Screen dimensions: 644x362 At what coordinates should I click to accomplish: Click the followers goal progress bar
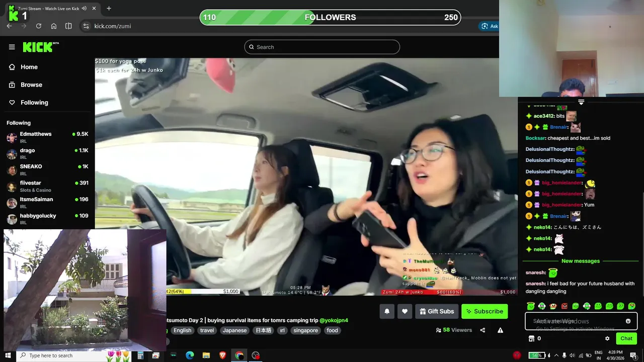pos(330,18)
